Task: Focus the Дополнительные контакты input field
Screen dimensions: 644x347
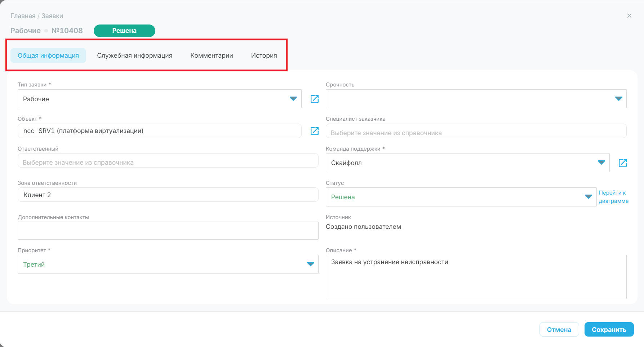Action: pyautogui.click(x=168, y=231)
